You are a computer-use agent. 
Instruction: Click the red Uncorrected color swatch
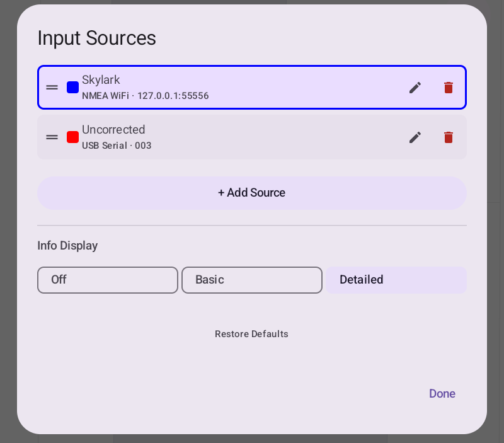(72, 137)
